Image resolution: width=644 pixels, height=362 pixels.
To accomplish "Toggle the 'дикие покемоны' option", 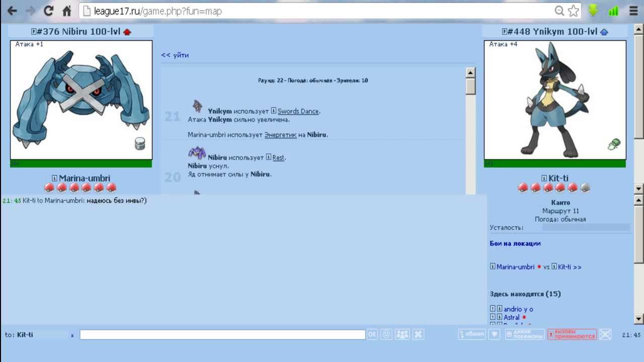I will point(525,334).
